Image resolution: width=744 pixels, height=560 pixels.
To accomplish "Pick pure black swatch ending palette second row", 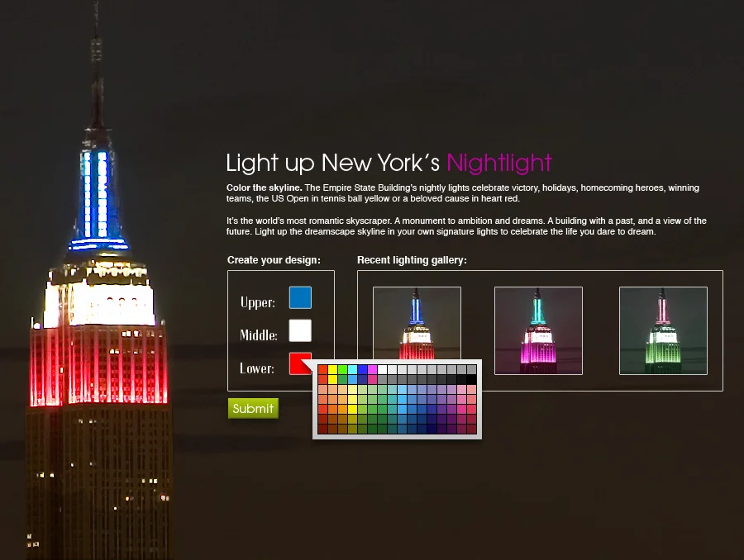I will (x=472, y=379).
